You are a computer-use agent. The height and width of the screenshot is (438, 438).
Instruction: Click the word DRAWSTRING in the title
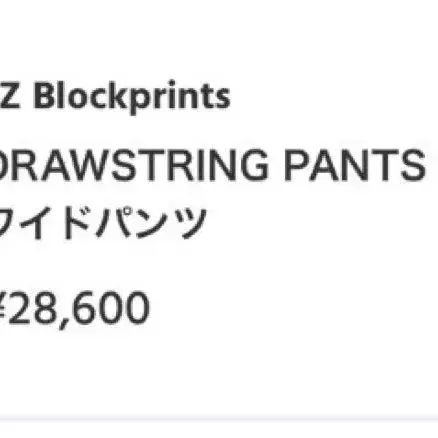(x=134, y=165)
